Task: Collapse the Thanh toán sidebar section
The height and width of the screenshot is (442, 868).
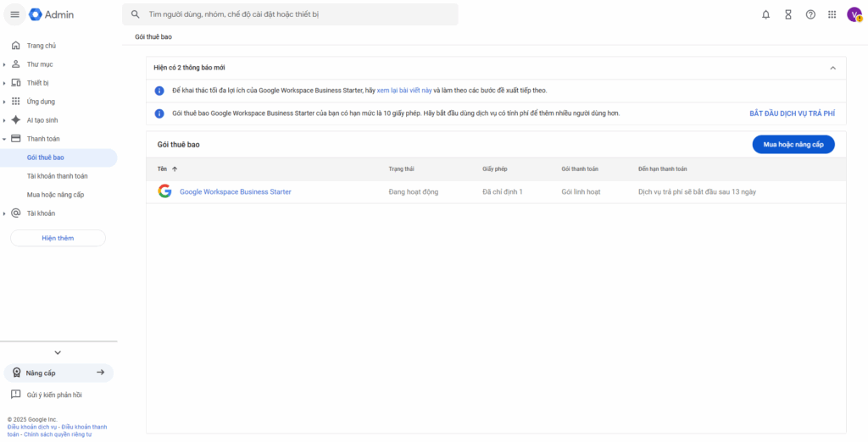Action: click(5, 139)
